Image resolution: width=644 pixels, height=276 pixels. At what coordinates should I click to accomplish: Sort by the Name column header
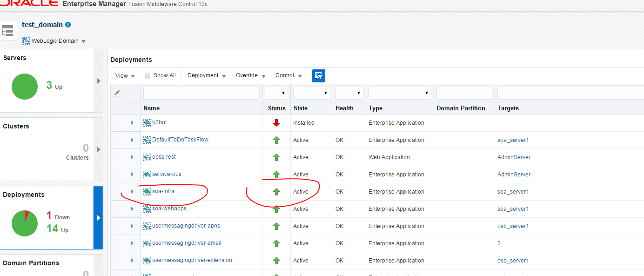point(151,108)
